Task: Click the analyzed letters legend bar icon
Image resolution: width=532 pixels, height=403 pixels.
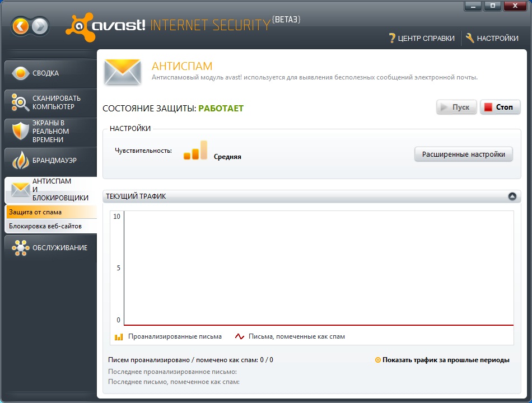Action: click(119, 337)
